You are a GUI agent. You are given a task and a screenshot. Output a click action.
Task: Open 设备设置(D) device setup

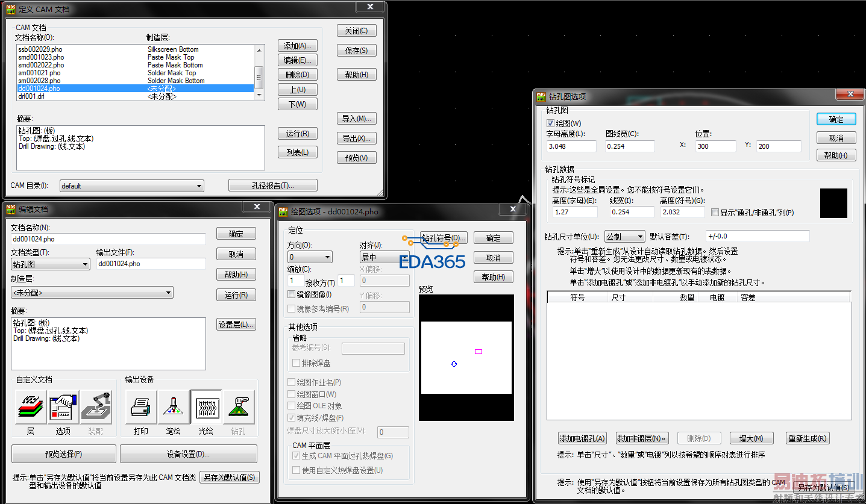pyautogui.click(x=189, y=453)
